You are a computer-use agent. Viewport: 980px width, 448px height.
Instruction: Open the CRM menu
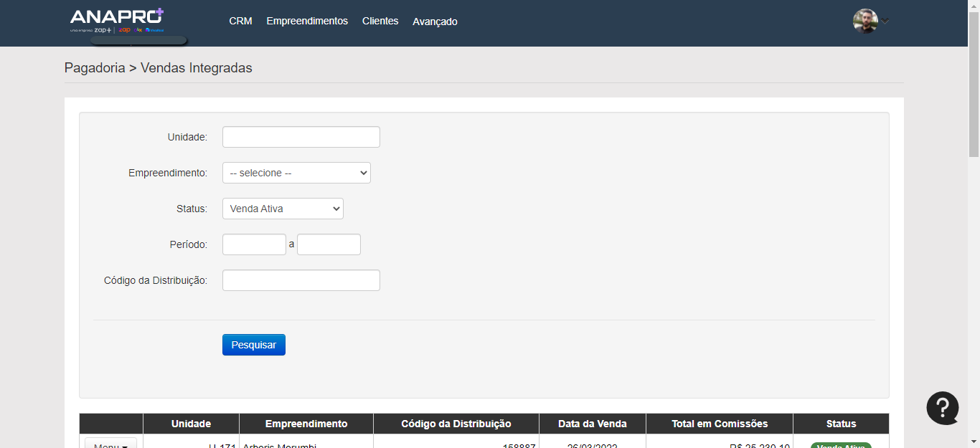[240, 22]
